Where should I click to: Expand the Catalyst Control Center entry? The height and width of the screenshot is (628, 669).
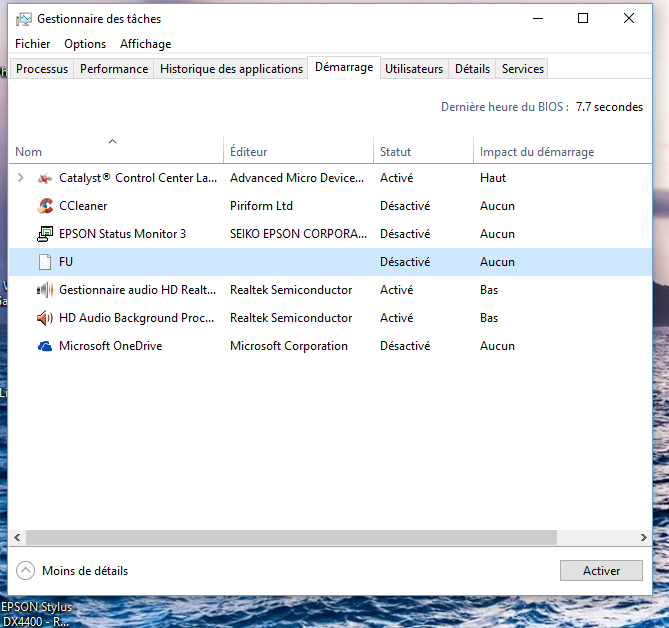coord(21,178)
